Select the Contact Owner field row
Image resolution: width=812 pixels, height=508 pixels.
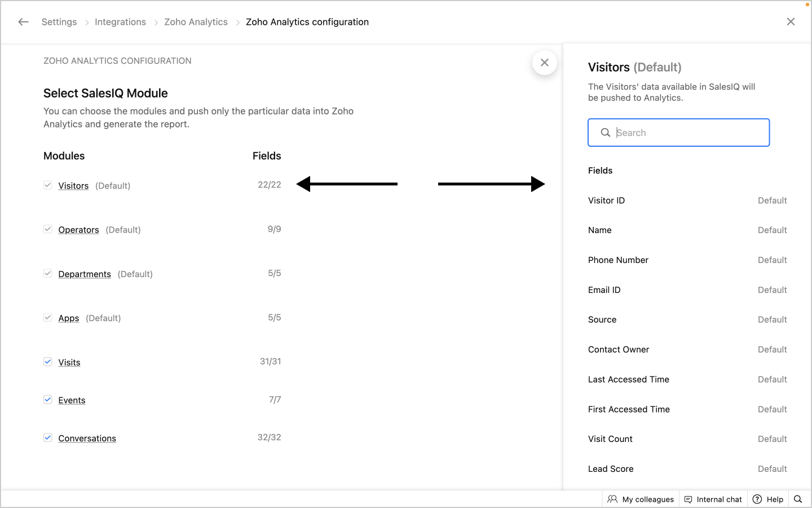tap(687, 349)
